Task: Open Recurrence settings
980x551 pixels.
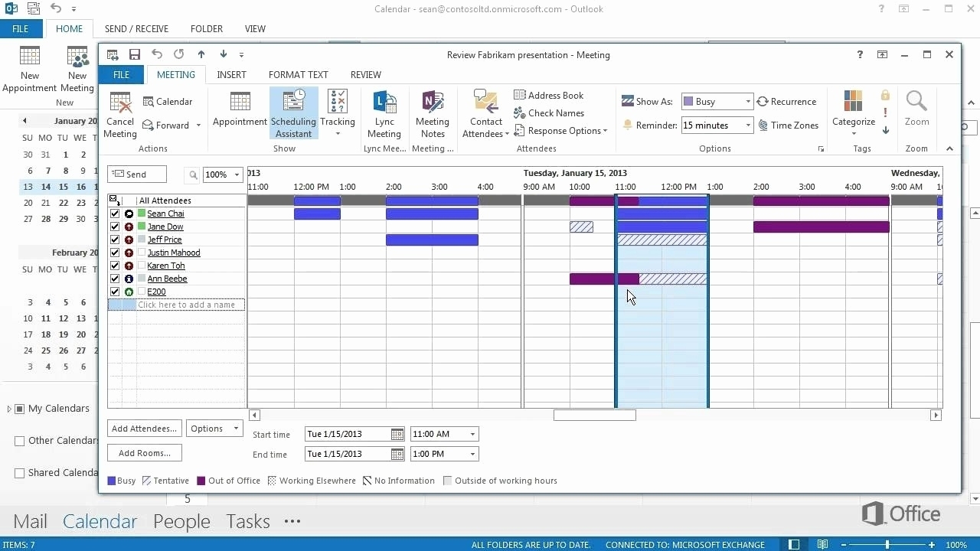Action: 786,101
